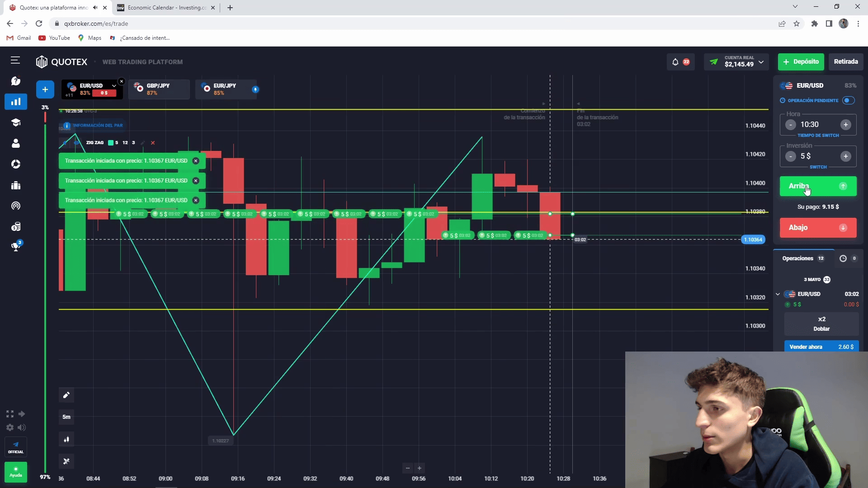Click the Tiempo de Switch link
The image size is (868, 488).
pyautogui.click(x=818, y=136)
